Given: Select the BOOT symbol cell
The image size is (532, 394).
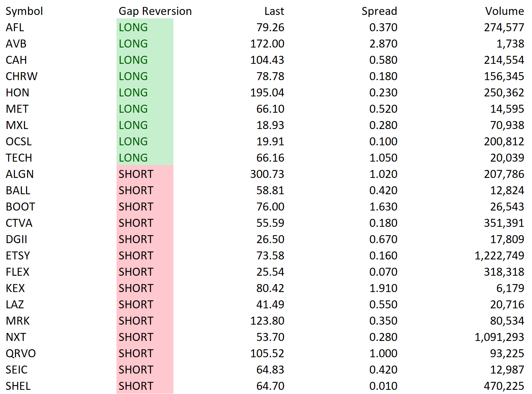Looking at the screenshot, I should coord(20,207).
